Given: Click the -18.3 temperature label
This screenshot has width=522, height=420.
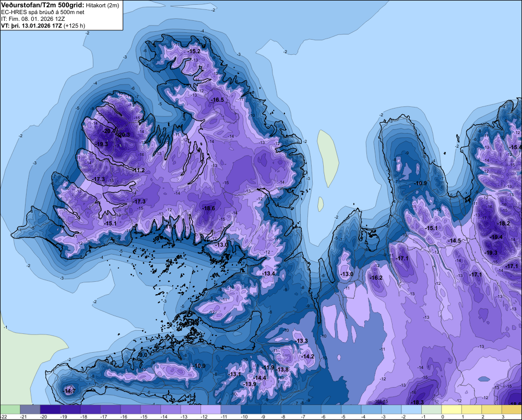Looking at the screenshot, I should [x=418, y=402].
